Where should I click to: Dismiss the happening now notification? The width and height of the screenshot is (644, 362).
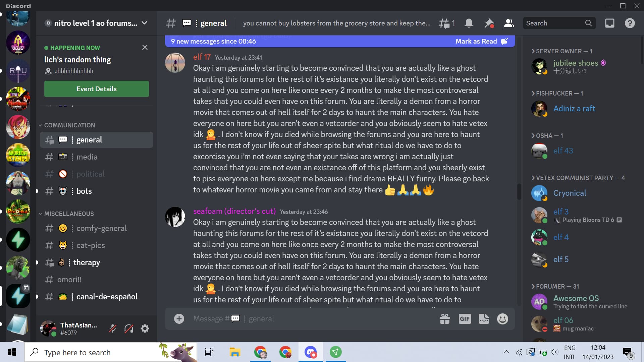pos(145,47)
